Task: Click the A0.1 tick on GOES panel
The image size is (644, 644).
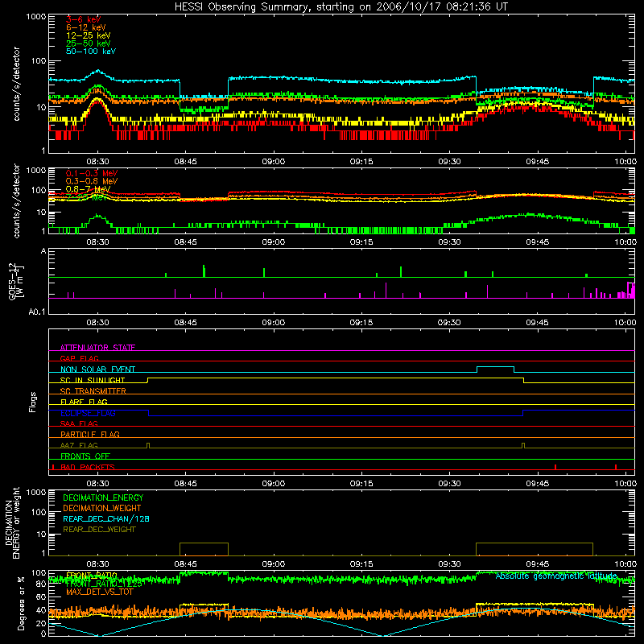Action: tap(37, 312)
